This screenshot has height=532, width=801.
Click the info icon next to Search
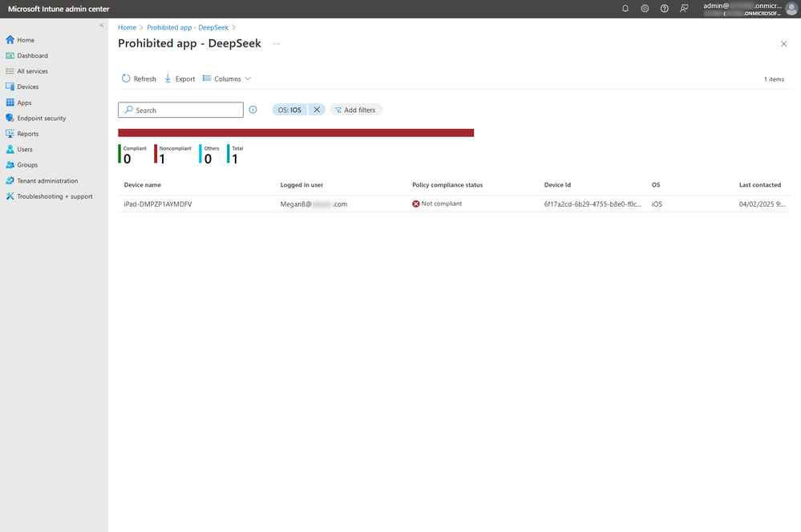click(x=253, y=110)
